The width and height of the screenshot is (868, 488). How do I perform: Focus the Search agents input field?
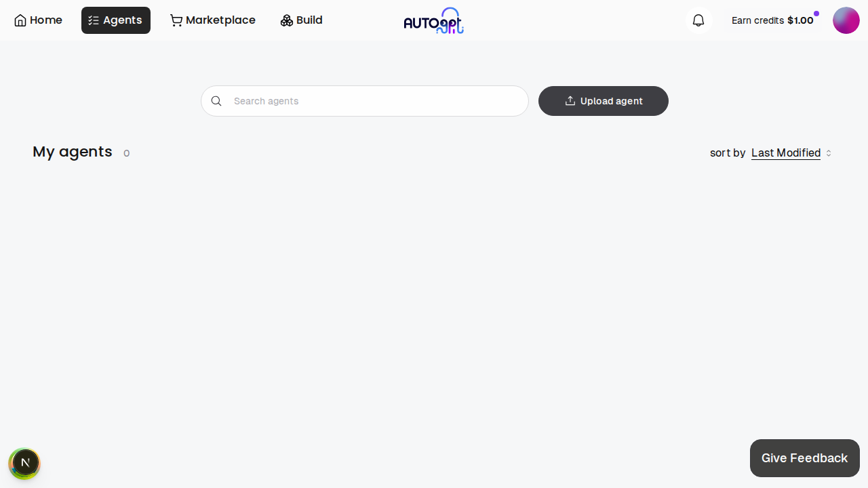[373, 101]
